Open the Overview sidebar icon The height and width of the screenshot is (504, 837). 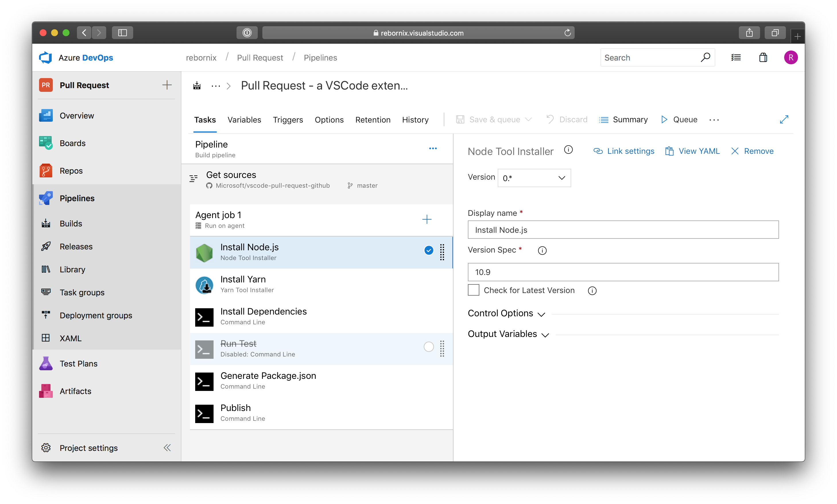tap(46, 115)
